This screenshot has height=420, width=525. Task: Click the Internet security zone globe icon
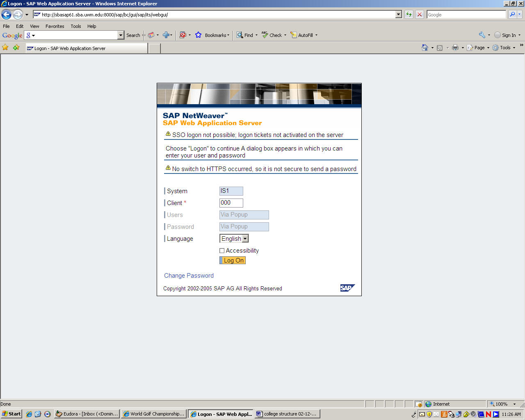(x=429, y=404)
